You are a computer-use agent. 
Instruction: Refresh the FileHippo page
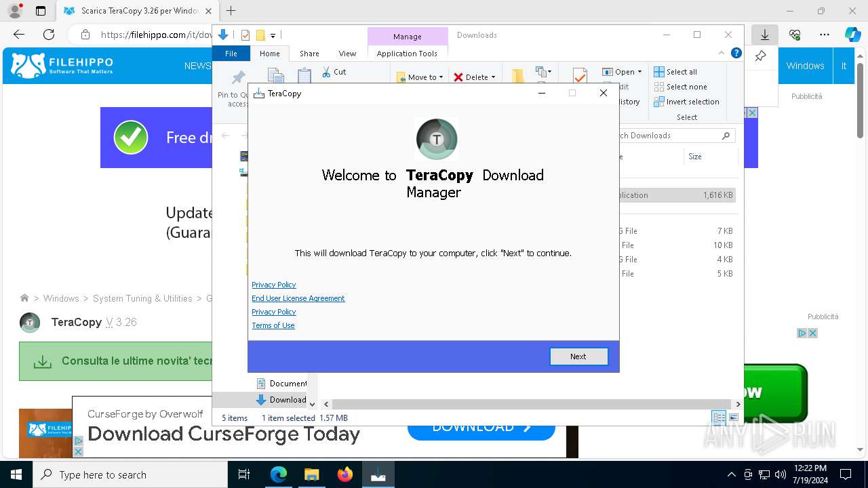pyautogui.click(x=49, y=35)
